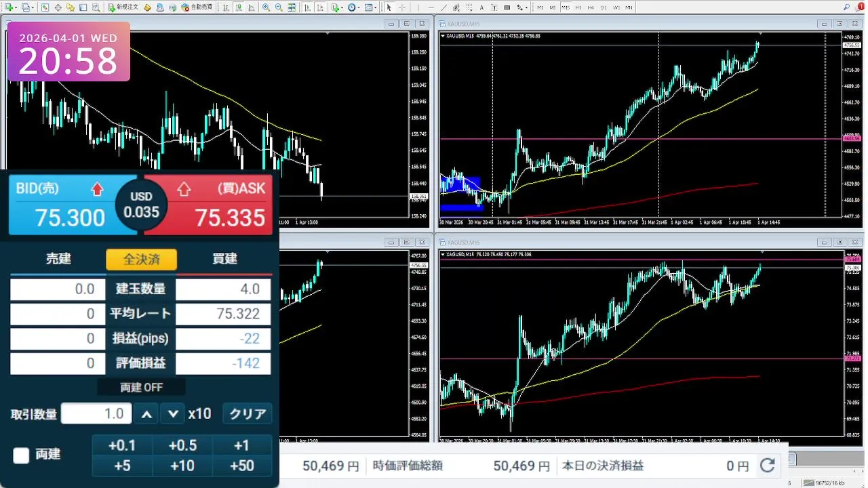Select the H4 timeframe tab
The image size is (868, 488).
pyautogui.click(x=591, y=7)
